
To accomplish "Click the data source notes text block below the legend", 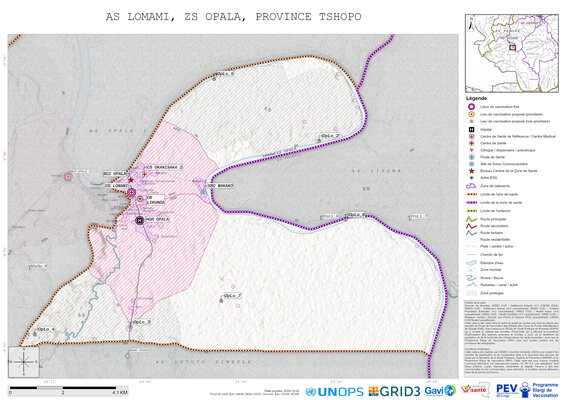I will (x=511, y=339).
